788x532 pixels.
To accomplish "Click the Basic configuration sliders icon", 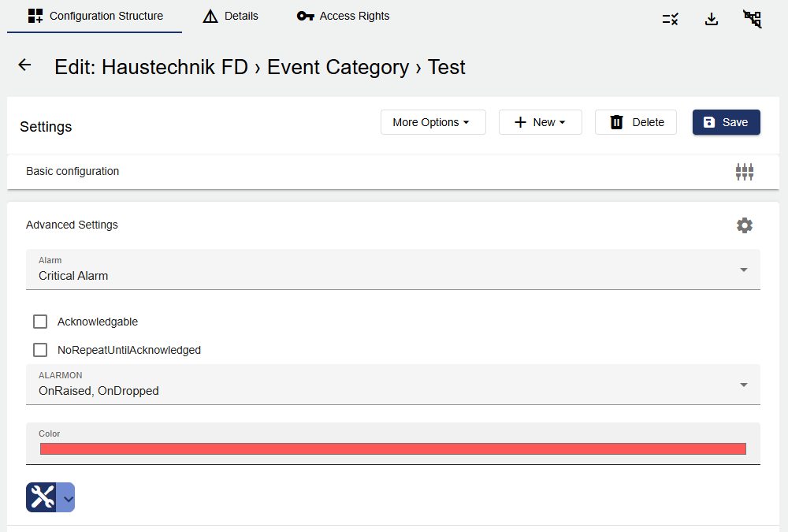I will pos(745,172).
